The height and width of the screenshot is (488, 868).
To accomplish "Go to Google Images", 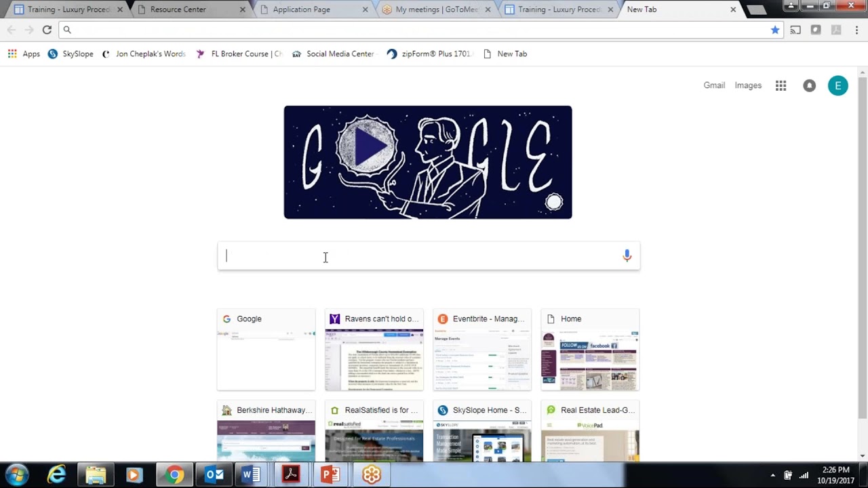I will (748, 85).
